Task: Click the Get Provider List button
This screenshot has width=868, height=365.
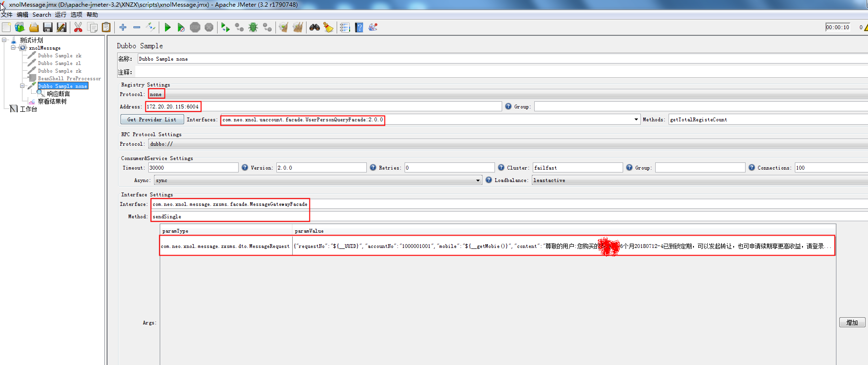Action: pyautogui.click(x=152, y=119)
